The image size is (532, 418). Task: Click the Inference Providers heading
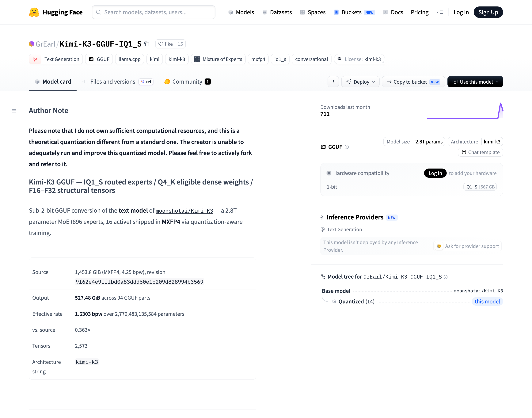355,217
